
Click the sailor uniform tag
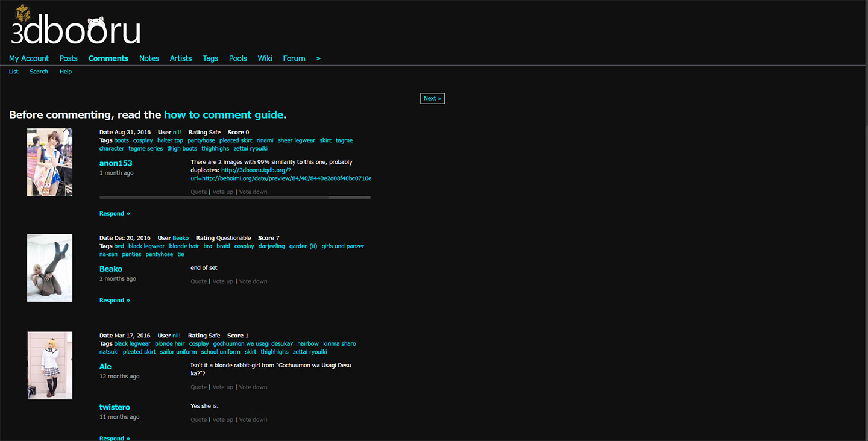click(178, 352)
